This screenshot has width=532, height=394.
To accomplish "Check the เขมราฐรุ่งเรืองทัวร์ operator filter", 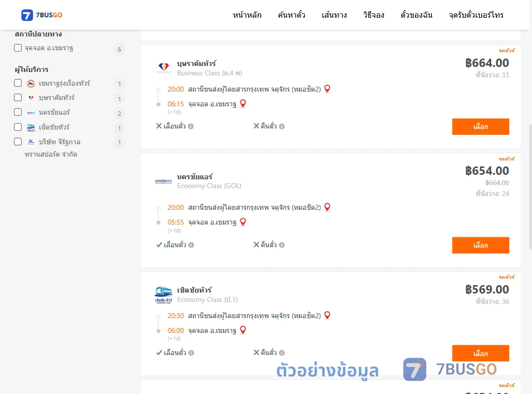I will [x=18, y=83].
